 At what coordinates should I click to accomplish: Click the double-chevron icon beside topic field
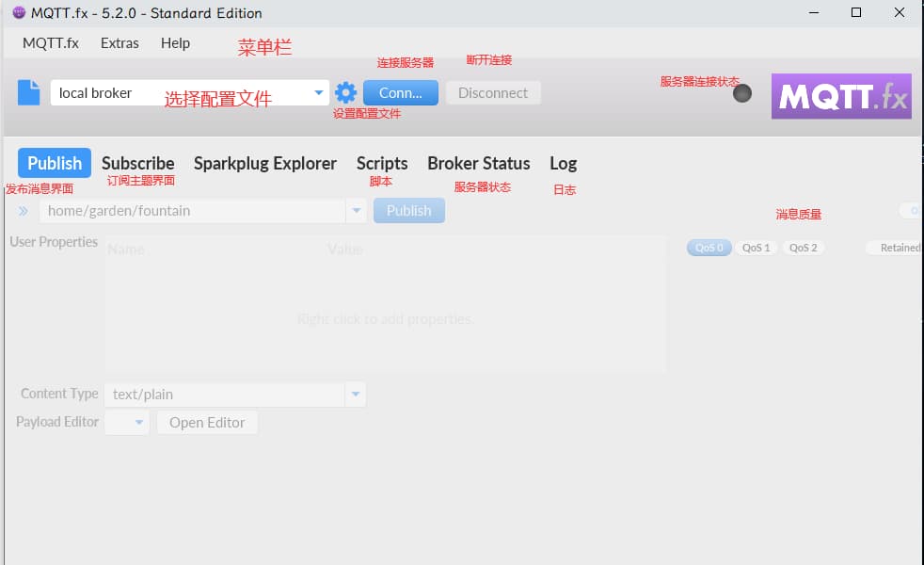[x=24, y=211]
